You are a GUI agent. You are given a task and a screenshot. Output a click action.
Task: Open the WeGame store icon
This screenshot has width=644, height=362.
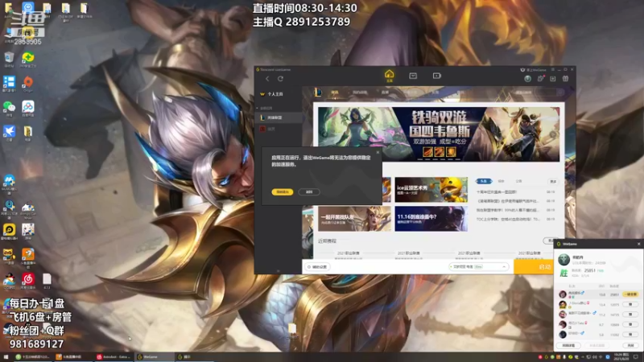[x=413, y=76]
